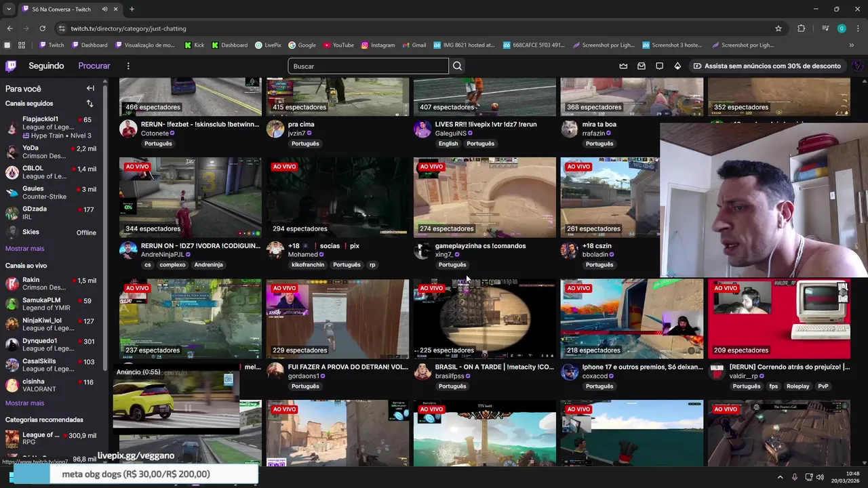Open cisinha VALORANT channel
The height and width of the screenshot is (488, 868).
(x=52, y=385)
